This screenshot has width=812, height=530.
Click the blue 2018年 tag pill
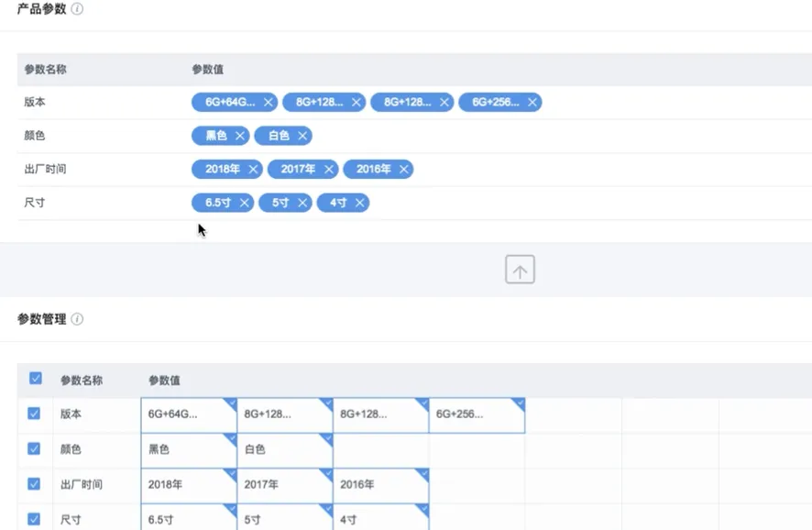[x=227, y=170]
